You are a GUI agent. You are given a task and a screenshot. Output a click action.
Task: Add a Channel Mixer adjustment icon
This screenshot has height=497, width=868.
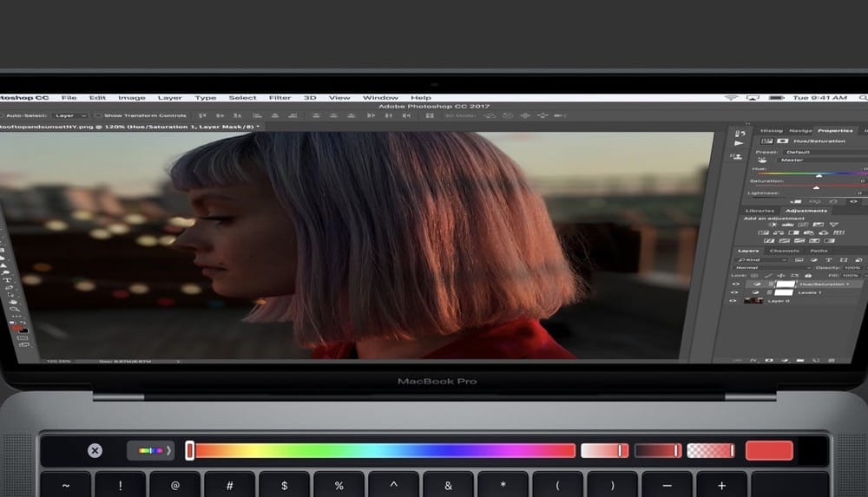pyautogui.click(x=824, y=233)
